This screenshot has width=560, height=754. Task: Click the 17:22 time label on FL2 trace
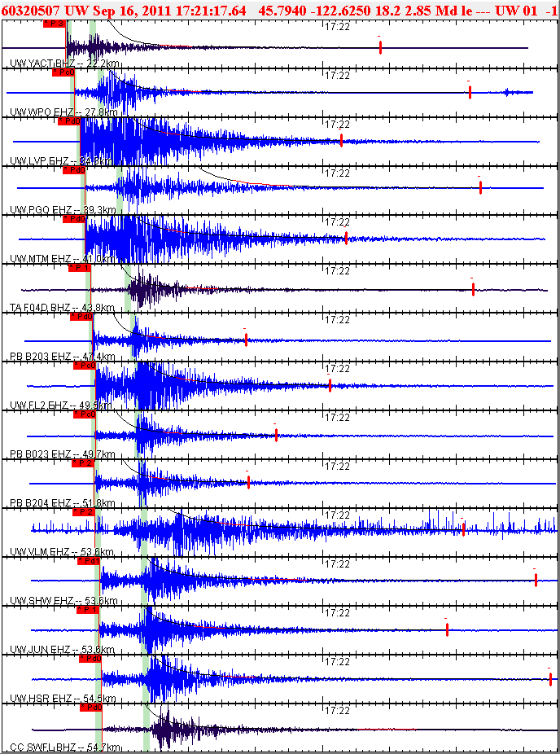click(337, 368)
